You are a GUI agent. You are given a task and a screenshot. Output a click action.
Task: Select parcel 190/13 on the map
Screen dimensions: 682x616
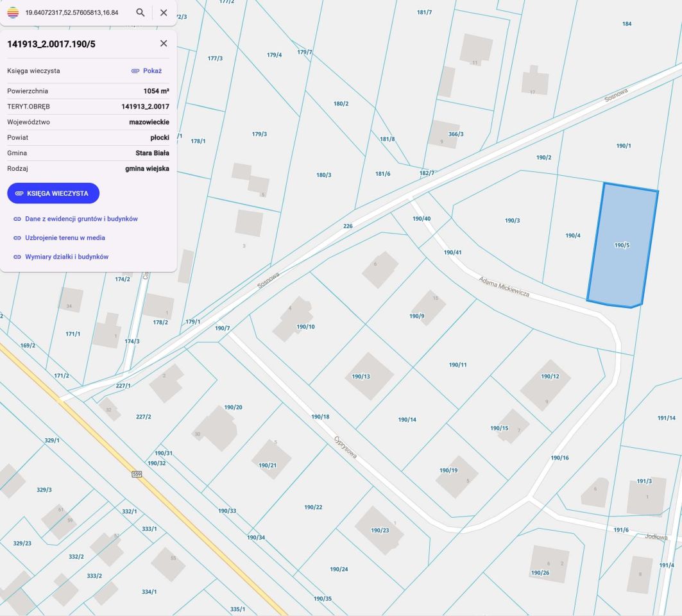(361, 377)
